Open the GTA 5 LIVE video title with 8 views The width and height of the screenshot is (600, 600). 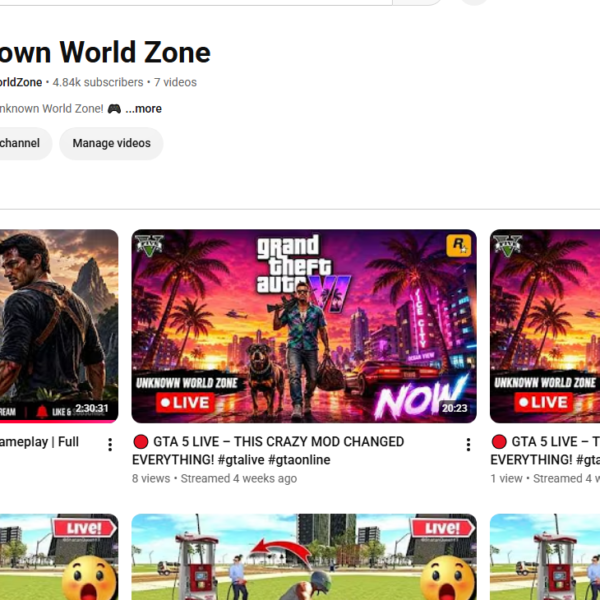coord(268,450)
